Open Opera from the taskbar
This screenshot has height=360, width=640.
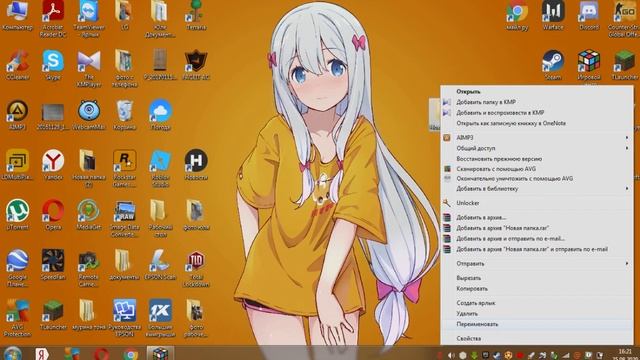(101, 354)
